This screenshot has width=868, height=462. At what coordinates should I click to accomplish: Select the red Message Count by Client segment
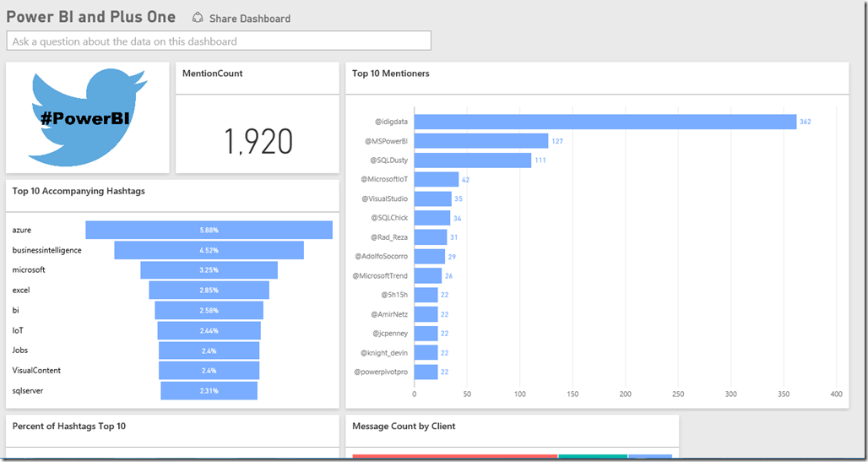pos(455,457)
